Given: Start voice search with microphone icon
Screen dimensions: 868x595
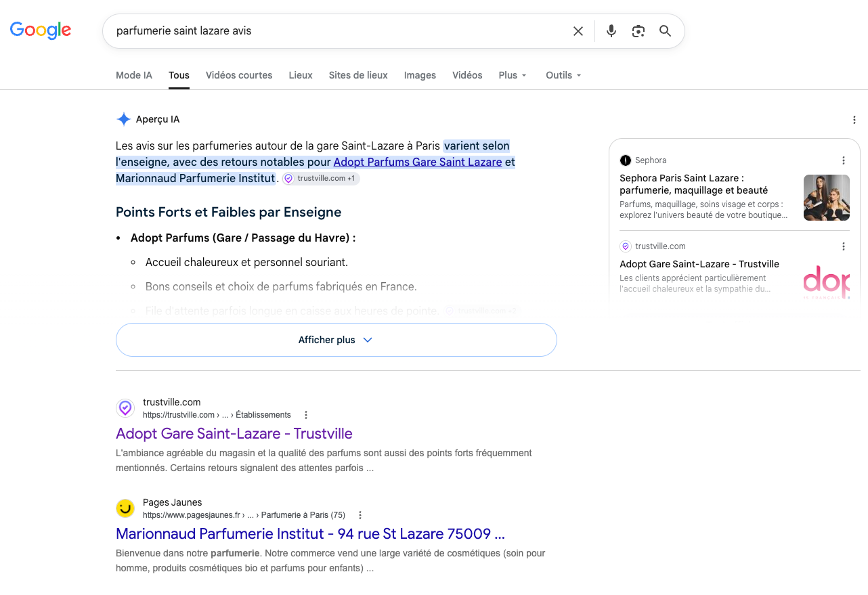Looking at the screenshot, I should [611, 31].
